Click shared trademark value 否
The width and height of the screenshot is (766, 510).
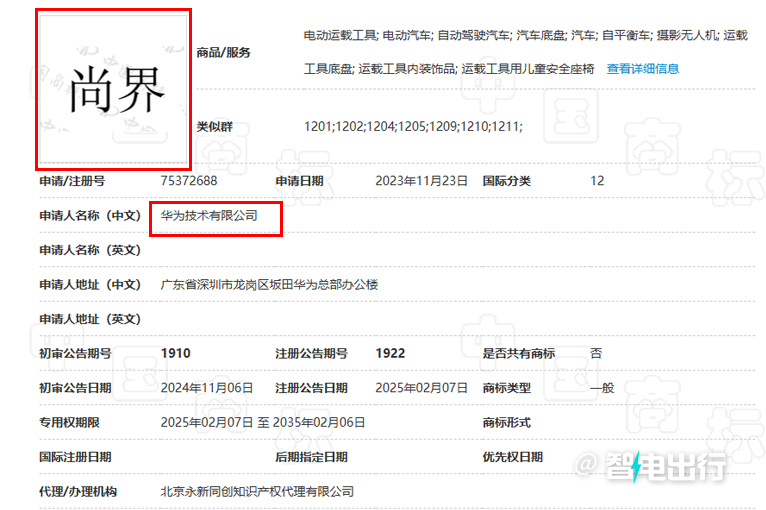tap(596, 353)
